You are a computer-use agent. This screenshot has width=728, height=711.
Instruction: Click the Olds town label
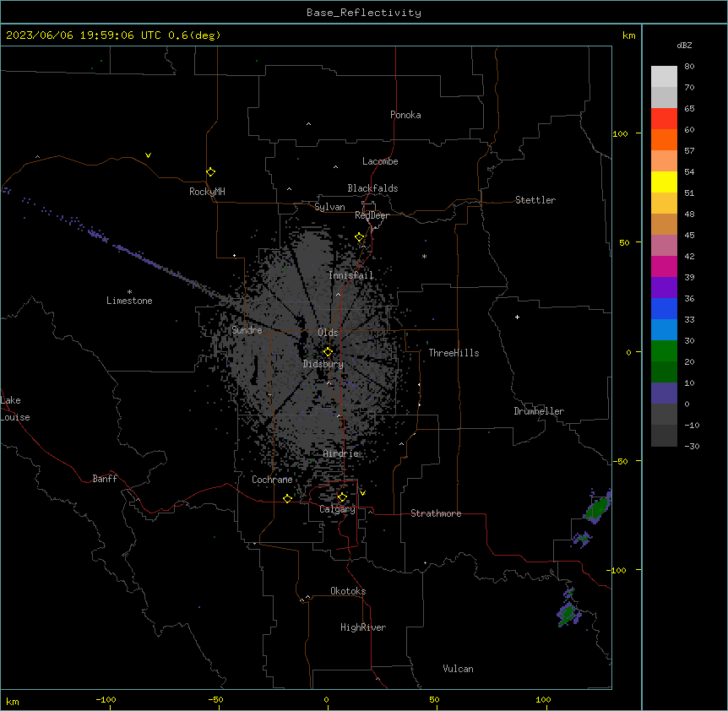click(328, 333)
